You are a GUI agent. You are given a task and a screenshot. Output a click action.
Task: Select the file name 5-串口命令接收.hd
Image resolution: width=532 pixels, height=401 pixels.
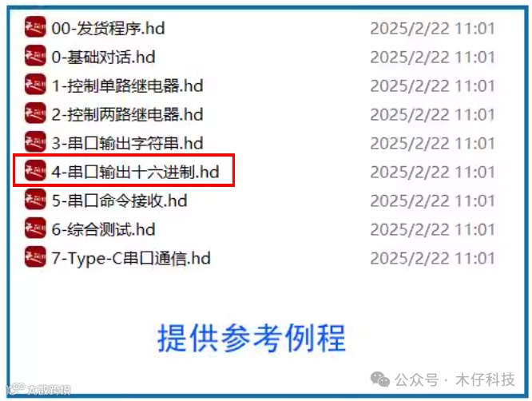click(x=120, y=200)
